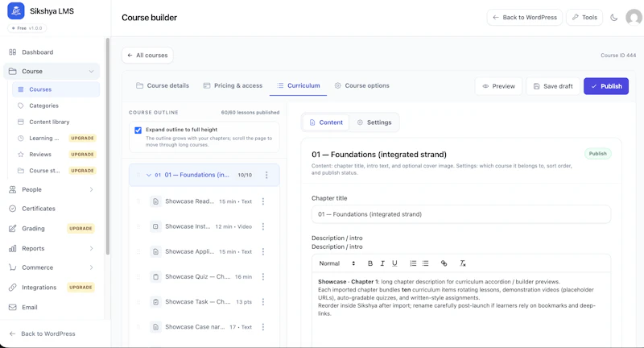Click the Sikshya LMS logo icon

pyautogui.click(x=15, y=11)
